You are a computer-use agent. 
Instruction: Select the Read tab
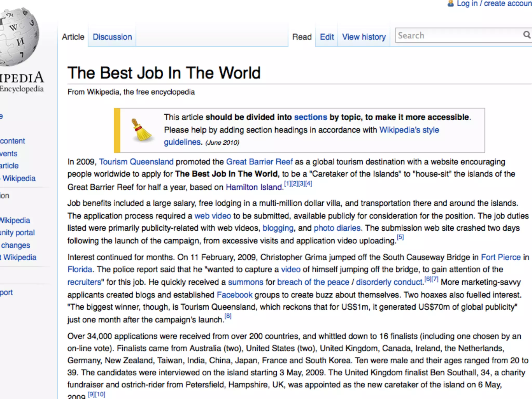(302, 37)
